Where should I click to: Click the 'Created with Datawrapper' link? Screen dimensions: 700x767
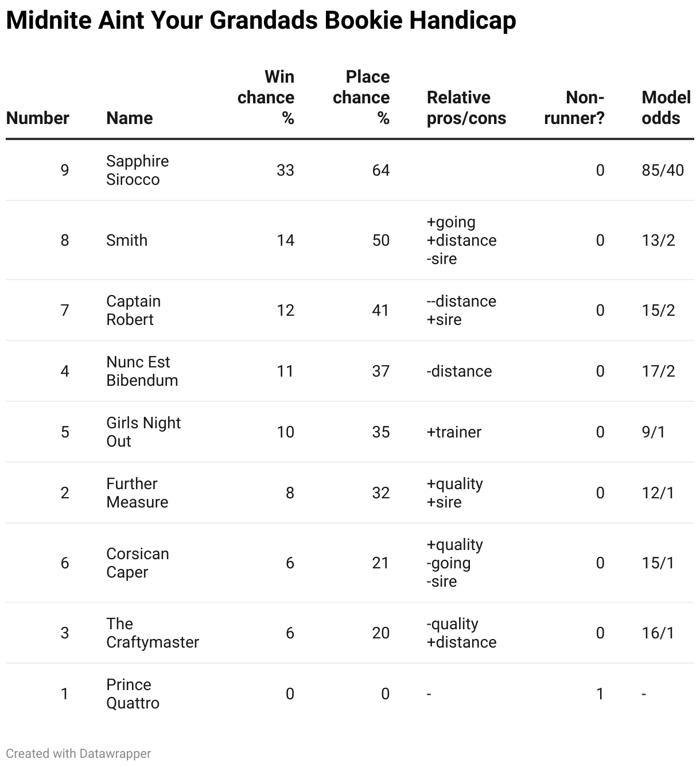[79, 753]
